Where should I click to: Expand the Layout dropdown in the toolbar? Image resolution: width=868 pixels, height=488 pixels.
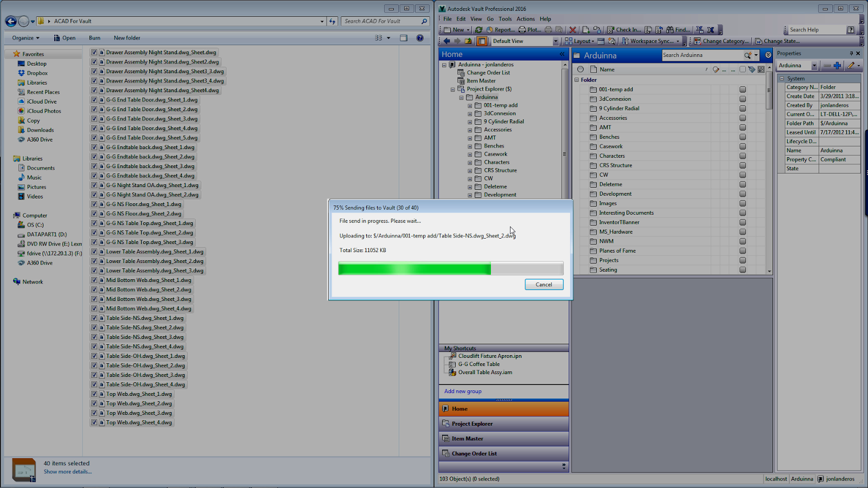point(594,41)
